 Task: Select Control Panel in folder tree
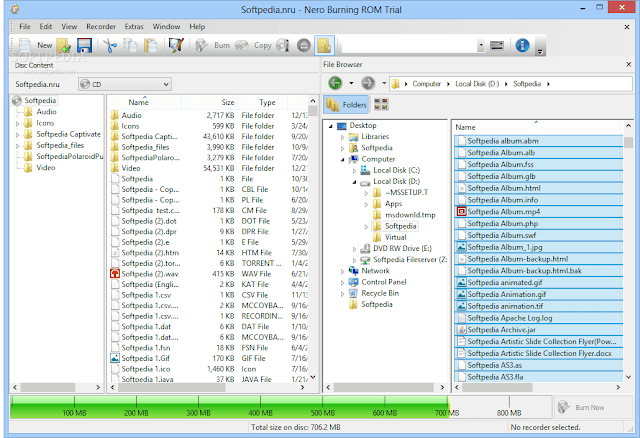tap(384, 282)
